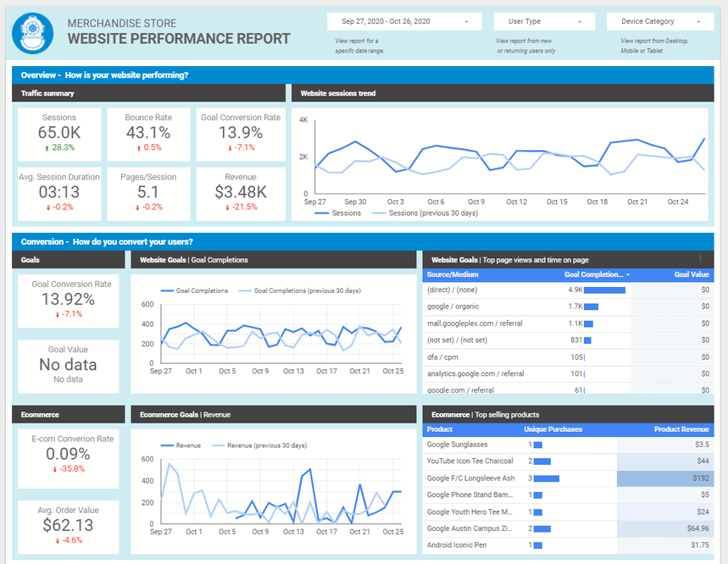Viewport: 728px width, 564px height.
Task: Open the three-dot menu on Website Goals table
Action: coord(700,260)
